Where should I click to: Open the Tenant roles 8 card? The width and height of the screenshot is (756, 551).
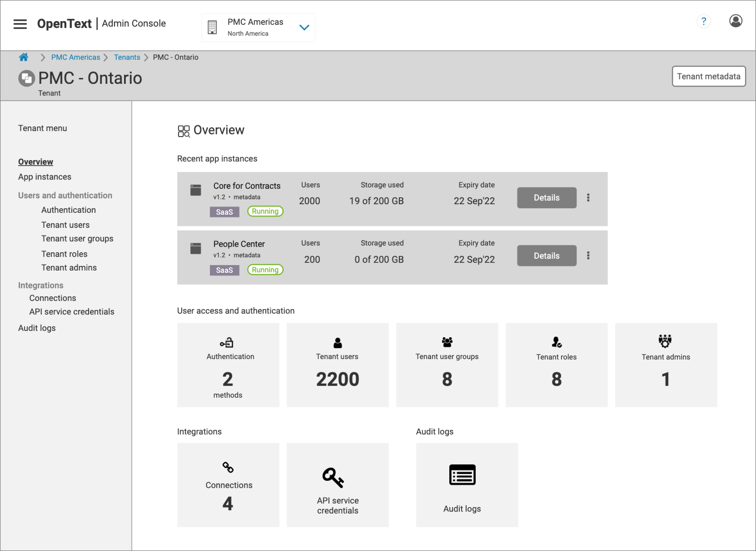556,365
